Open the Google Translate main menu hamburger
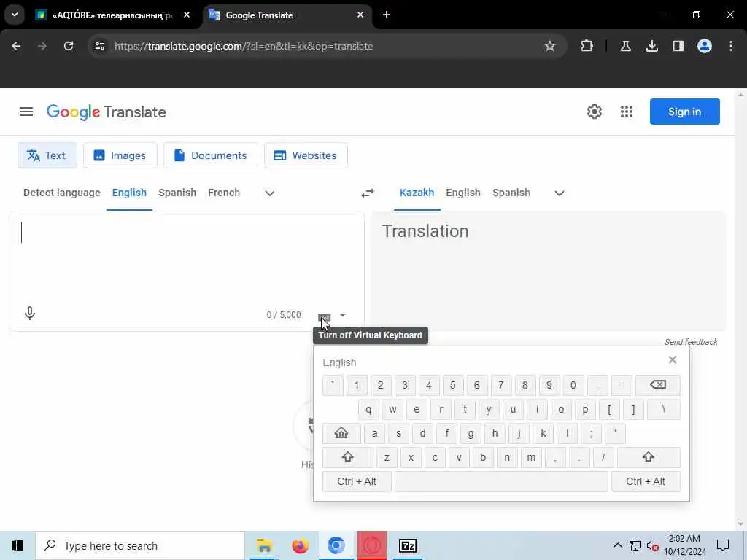This screenshot has height=560, width=747. click(x=26, y=112)
